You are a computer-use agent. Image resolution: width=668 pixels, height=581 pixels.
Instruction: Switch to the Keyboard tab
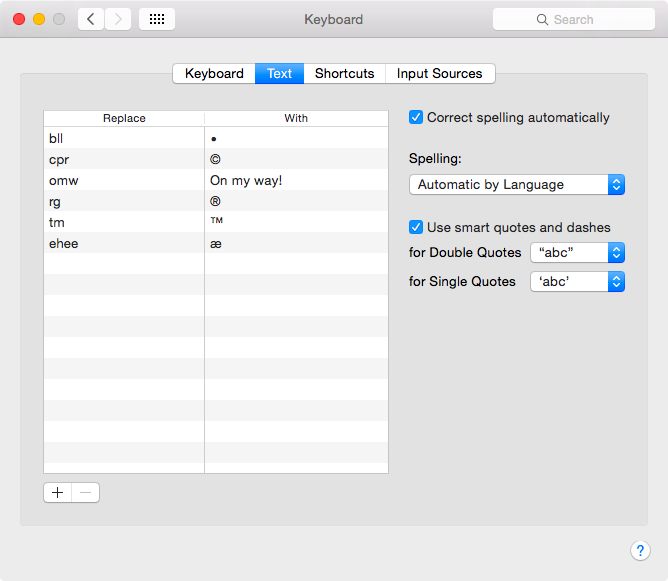214,74
